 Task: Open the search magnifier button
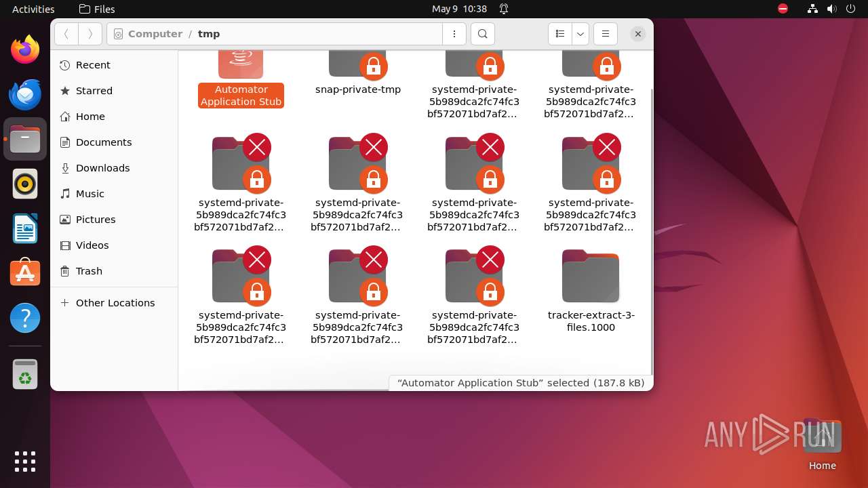[x=482, y=34]
